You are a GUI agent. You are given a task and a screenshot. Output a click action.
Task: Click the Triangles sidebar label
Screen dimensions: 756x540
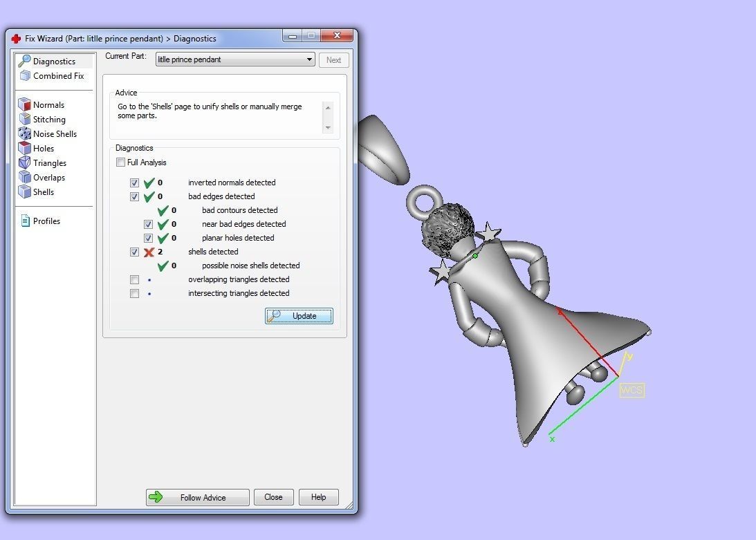pos(50,163)
